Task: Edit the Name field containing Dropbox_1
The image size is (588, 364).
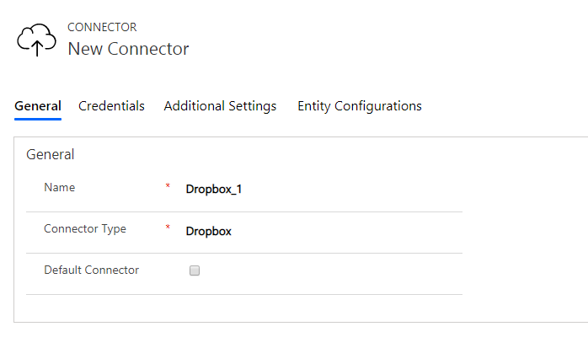Action: [x=323, y=189]
